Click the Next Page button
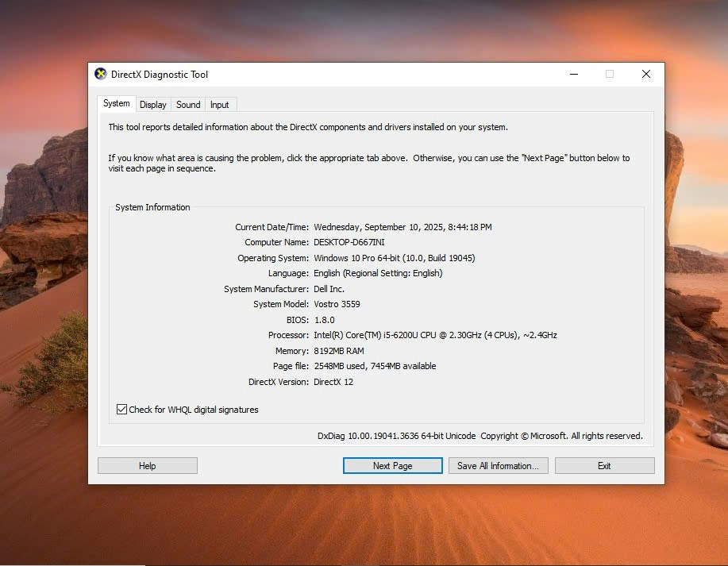This screenshot has width=728, height=566. pyautogui.click(x=392, y=466)
